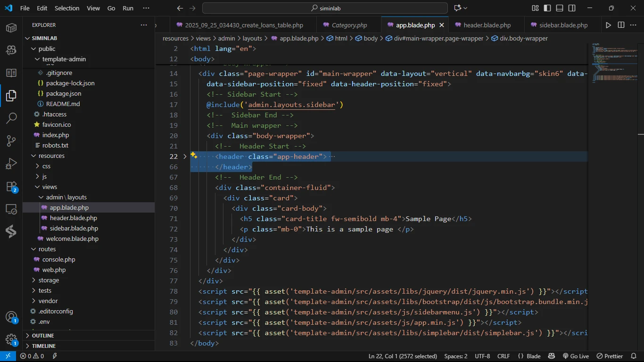Open the Run and Debug view
The image size is (644, 362).
click(11, 164)
